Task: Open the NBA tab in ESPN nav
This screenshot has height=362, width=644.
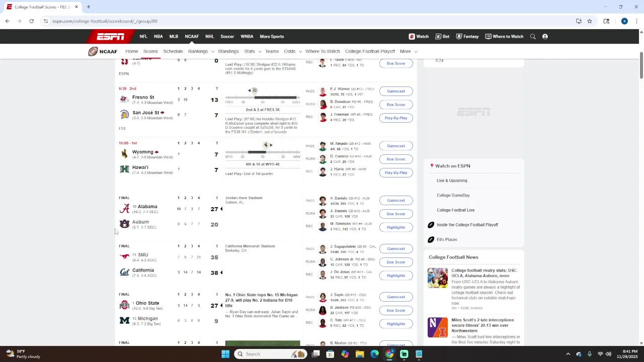Action: pyautogui.click(x=158, y=36)
